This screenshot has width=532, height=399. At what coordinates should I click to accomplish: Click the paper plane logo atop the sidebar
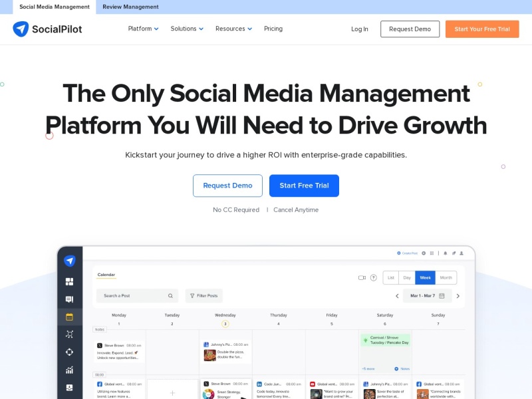[70, 261]
